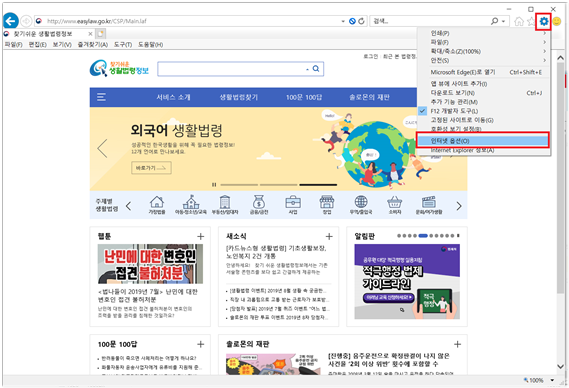The height and width of the screenshot is (388, 569).
Task: Open the 도움말(H) menu
Action: tap(150, 45)
